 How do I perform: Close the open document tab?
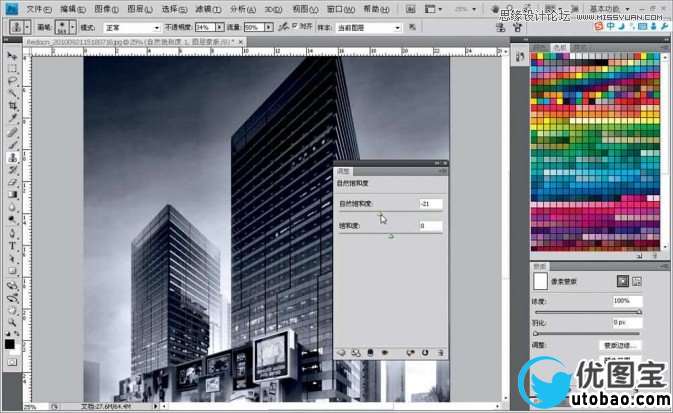coord(241,42)
